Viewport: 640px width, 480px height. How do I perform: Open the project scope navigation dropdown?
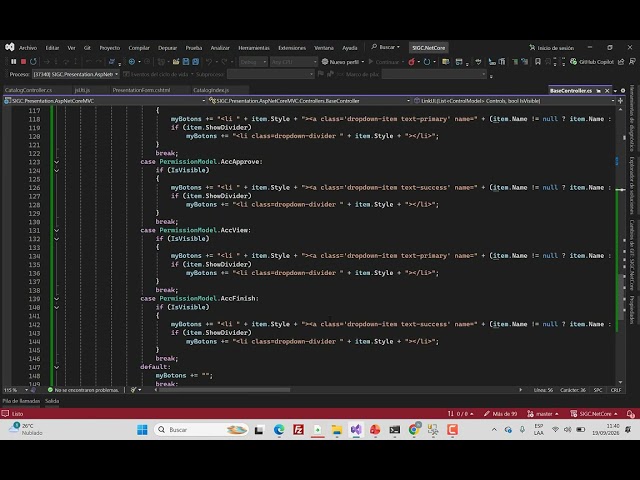pos(104,101)
